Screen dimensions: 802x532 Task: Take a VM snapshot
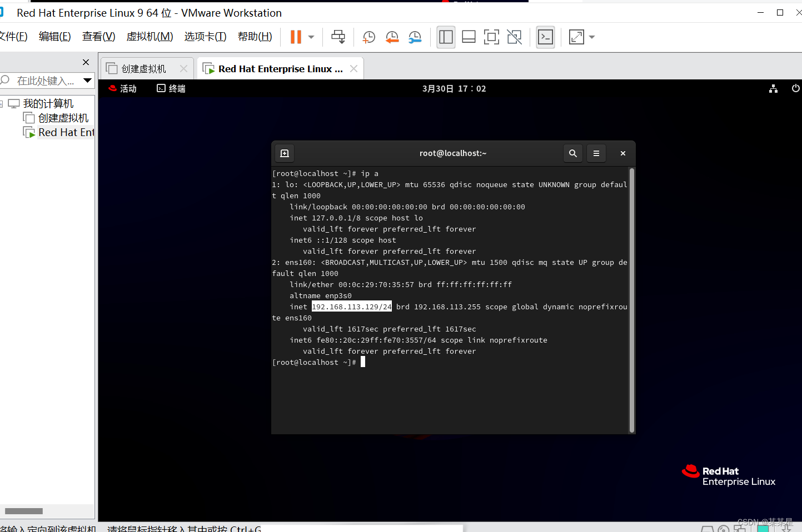click(x=369, y=37)
